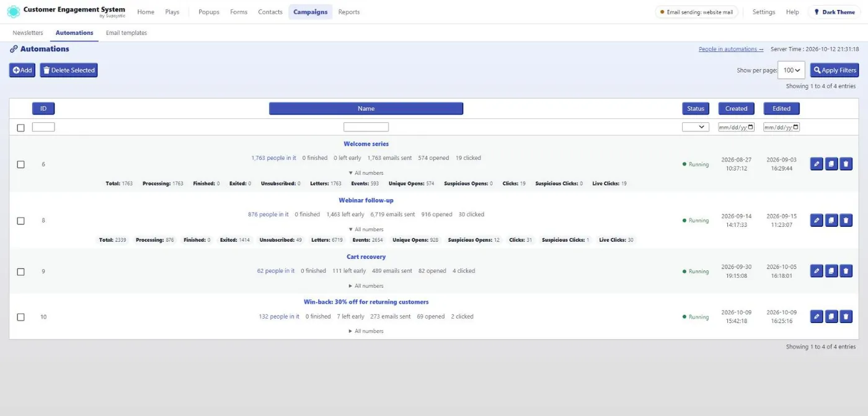Expand All numbers under Cart recovery

pyautogui.click(x=366, y=286)
